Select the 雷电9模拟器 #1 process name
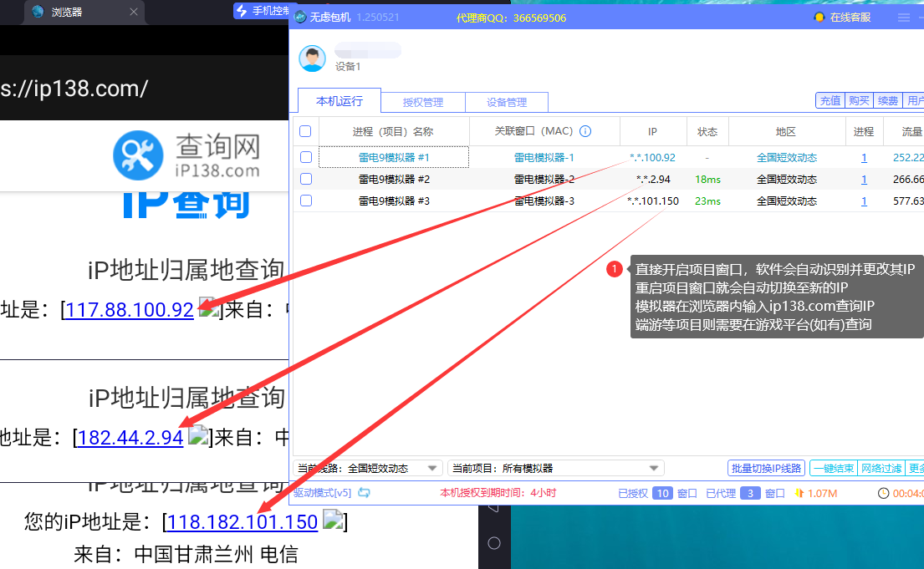This screenshot has width=924, height=569. [x=394, y=157]
